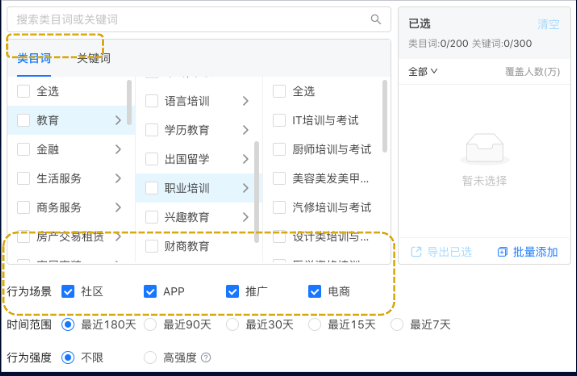Click the 批量添加 plus icon
Image resolution: width=577 pixels, height=376 pixels.
click(502, 252)
